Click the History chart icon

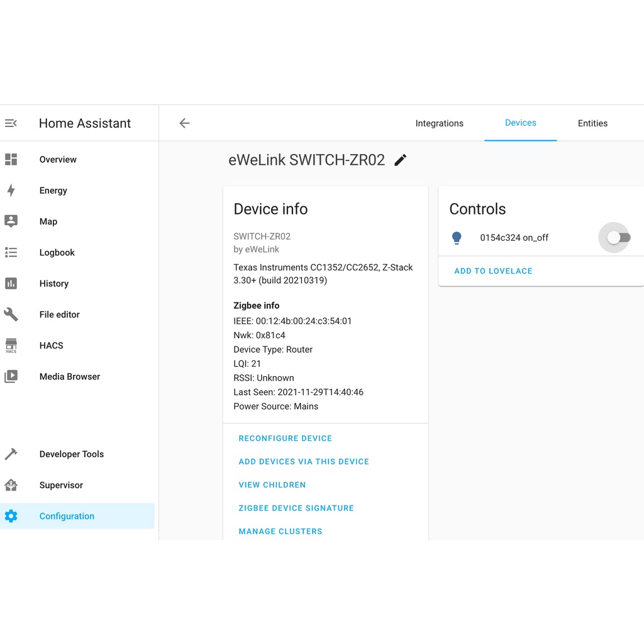[11, 284]
